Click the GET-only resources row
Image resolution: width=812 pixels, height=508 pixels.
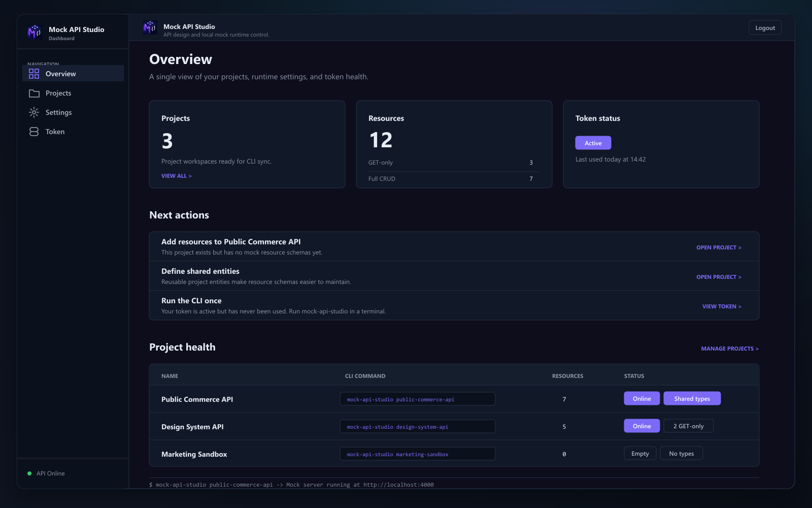pyautogui.click(x=454, y=163)
